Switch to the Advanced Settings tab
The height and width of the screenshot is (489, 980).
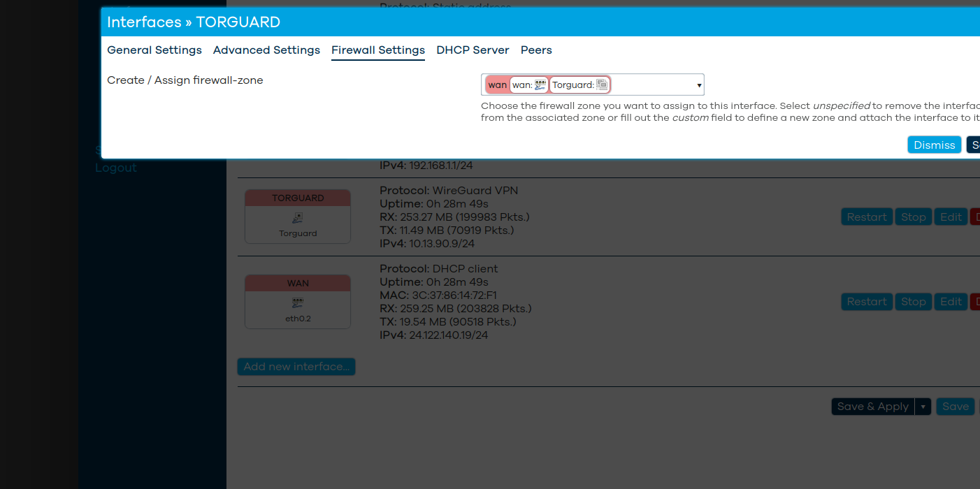[x=266, y=50]
